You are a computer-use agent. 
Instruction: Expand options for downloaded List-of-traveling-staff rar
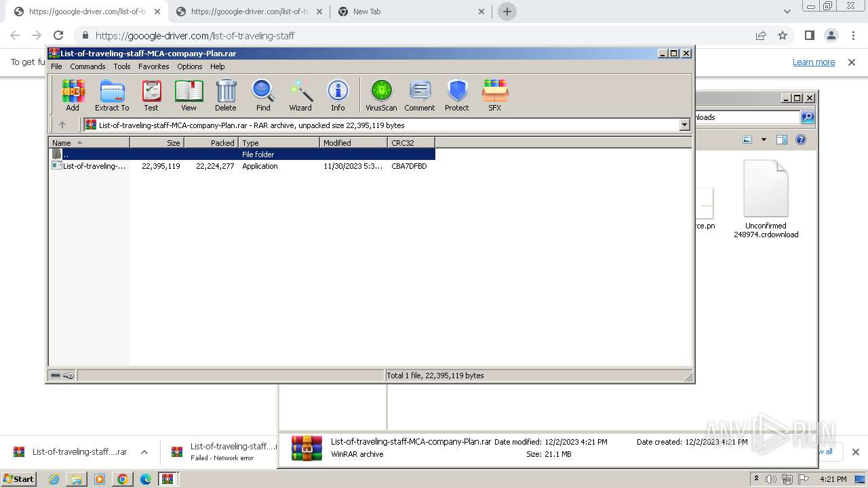[144, 452]
